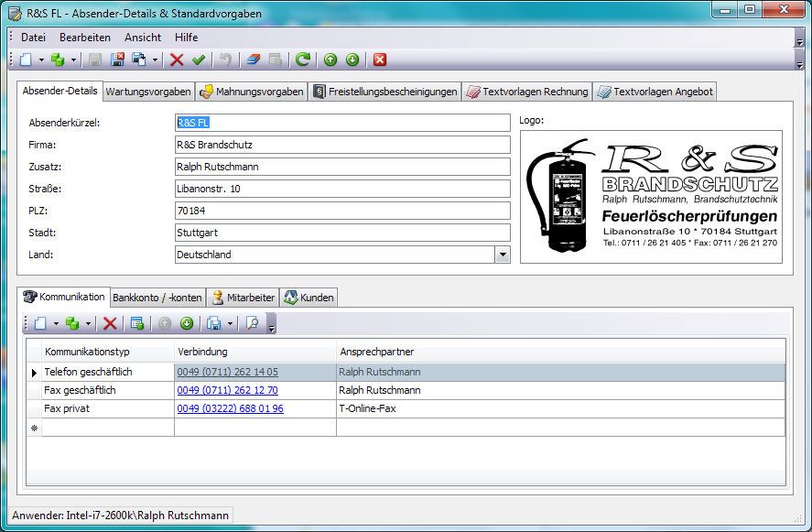This screenshot has width=812, height=532.
Task: Click the save-and-close floppy icon with red X
Action: point(117,60)
